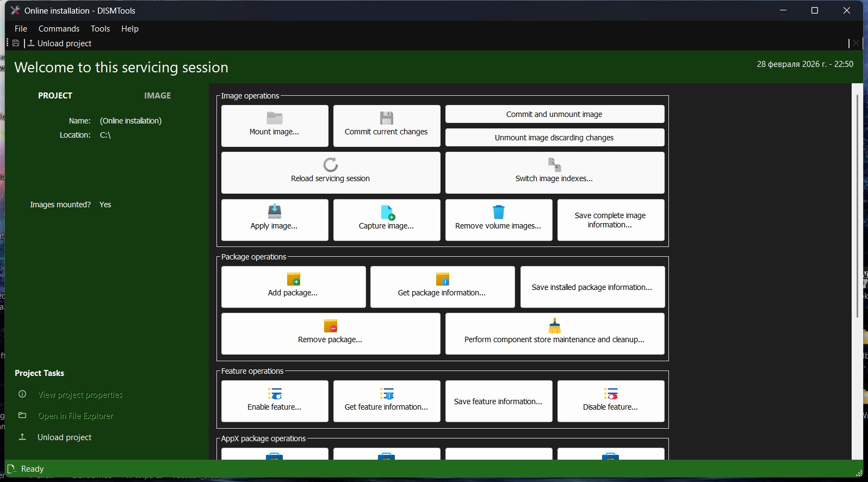Switch to the PROJECT tab
The image size is (868, 482).
point(55,96)
